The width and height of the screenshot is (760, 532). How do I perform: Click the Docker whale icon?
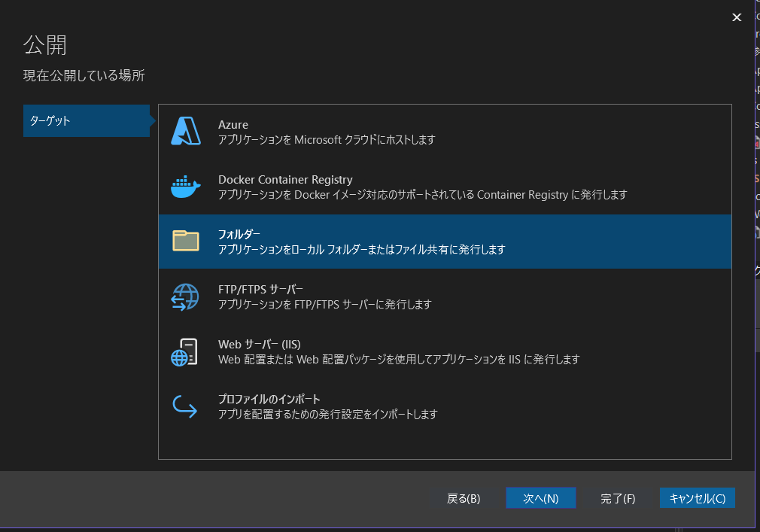[185, 187]
